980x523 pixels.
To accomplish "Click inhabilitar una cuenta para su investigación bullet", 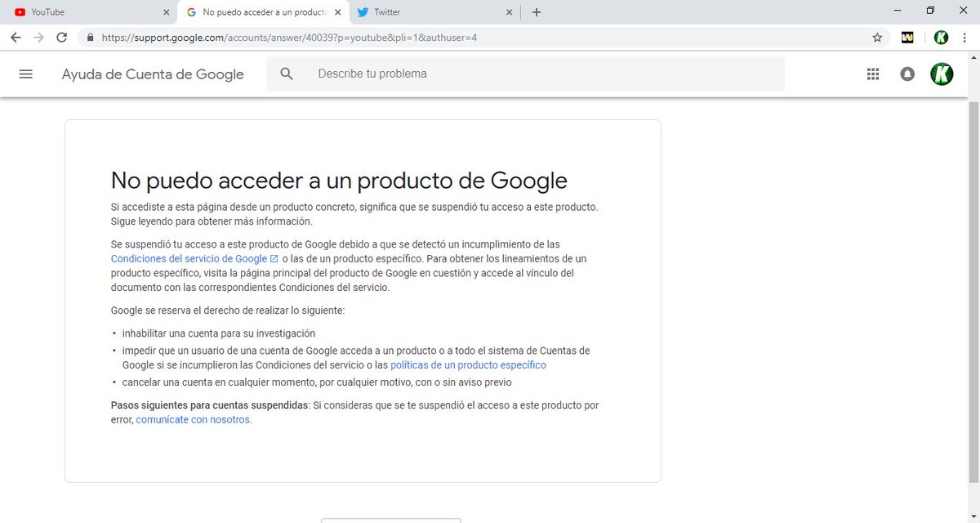I will coord(218,333).
